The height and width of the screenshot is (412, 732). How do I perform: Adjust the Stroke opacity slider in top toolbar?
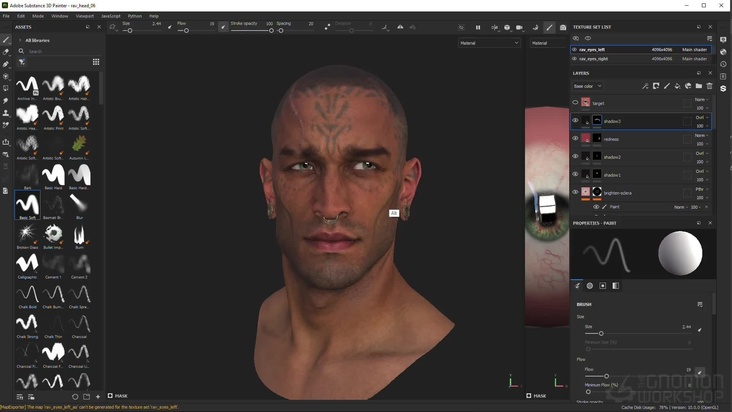click(251, 30)
